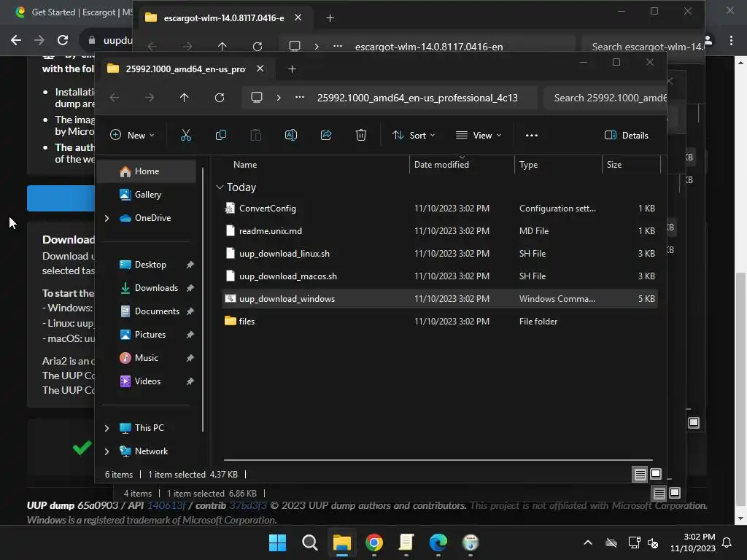Click the Delete trash can icon
This screenshot has height=560, width=747.
tap(361, 135)
